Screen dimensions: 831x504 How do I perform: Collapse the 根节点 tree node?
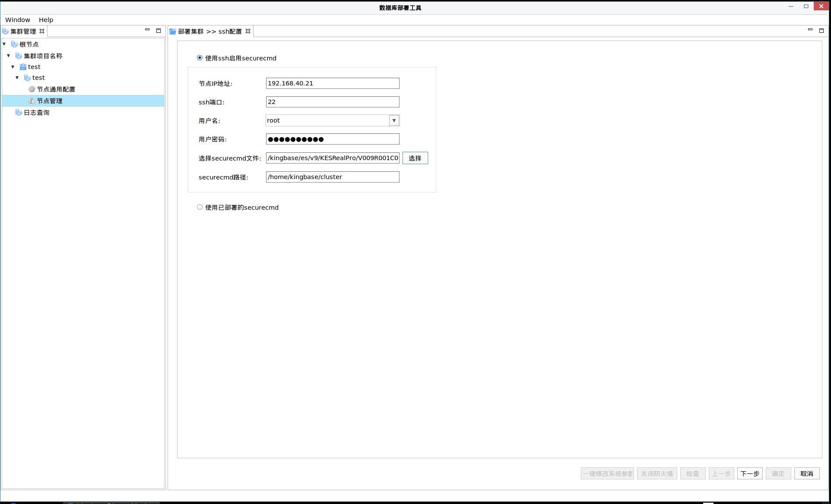click(4, 44)
